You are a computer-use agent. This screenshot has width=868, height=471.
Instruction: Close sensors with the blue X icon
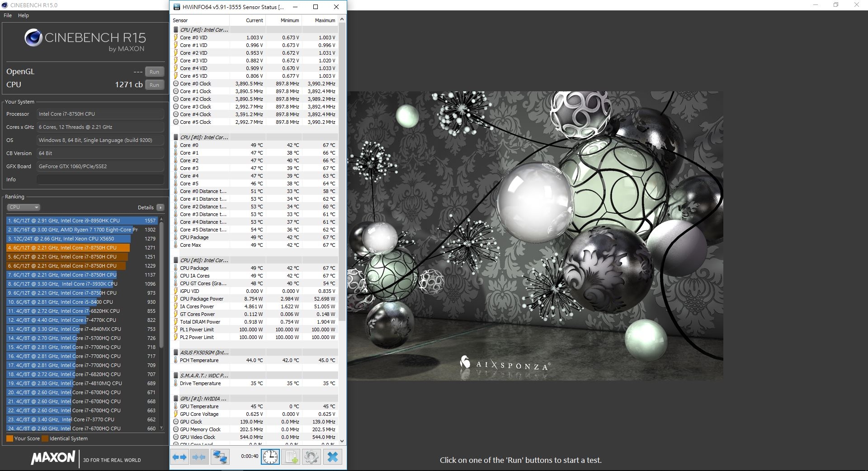[x=332, y=457]
